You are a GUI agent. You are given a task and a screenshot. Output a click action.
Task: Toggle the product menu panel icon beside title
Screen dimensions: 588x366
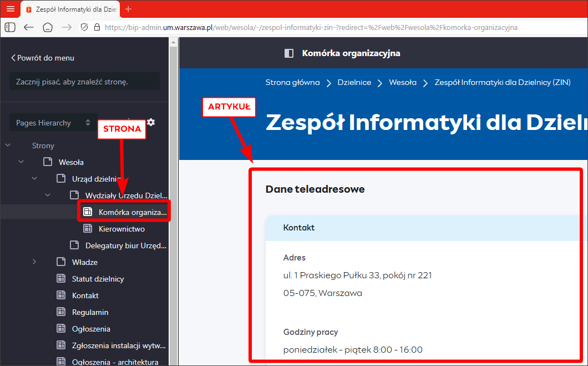[288, 53]
